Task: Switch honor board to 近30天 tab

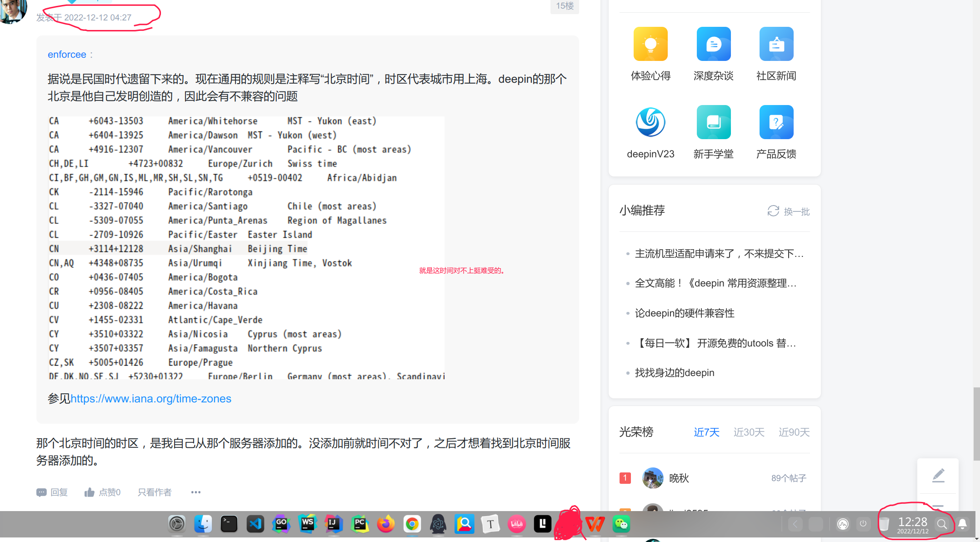Action: coord(749,432)
